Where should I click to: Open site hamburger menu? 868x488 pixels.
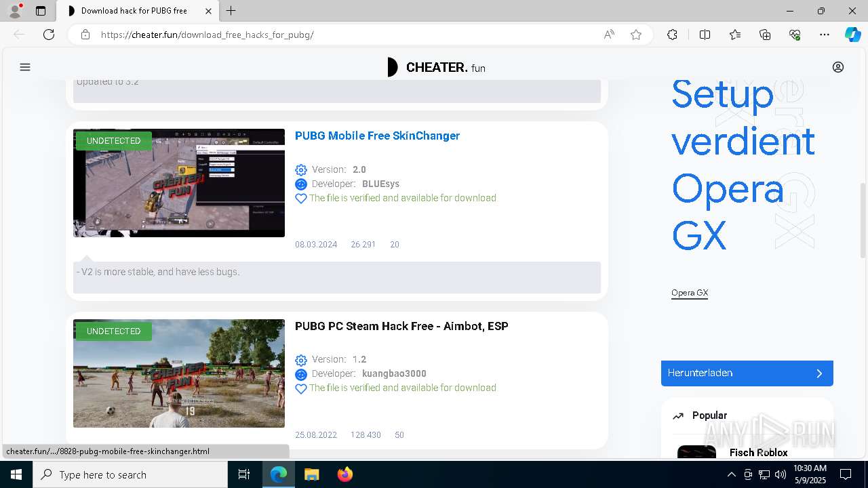[x=25, y=67]
